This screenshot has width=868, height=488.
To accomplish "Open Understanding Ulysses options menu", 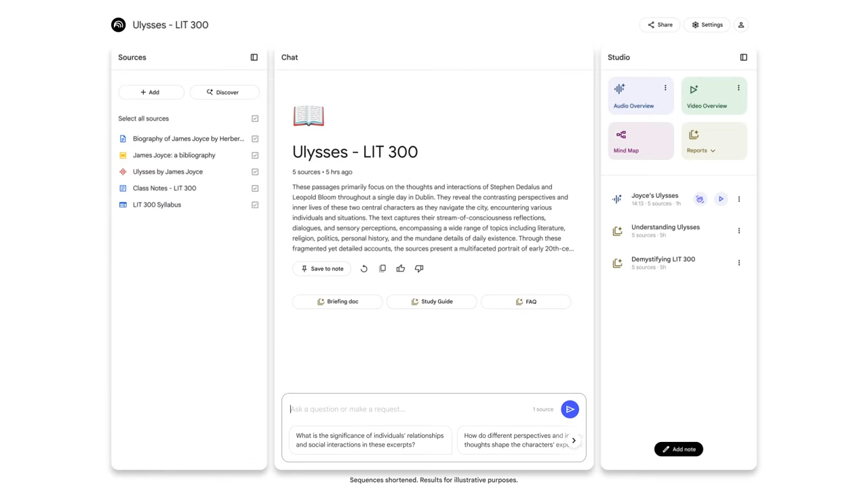I will tap(739, 231).
